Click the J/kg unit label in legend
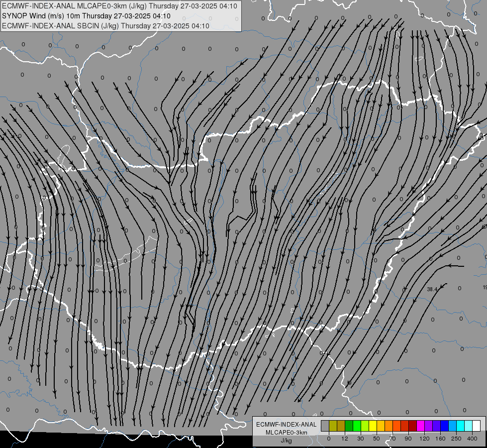Screen dimensions: 487x448 tap(286, 441)
